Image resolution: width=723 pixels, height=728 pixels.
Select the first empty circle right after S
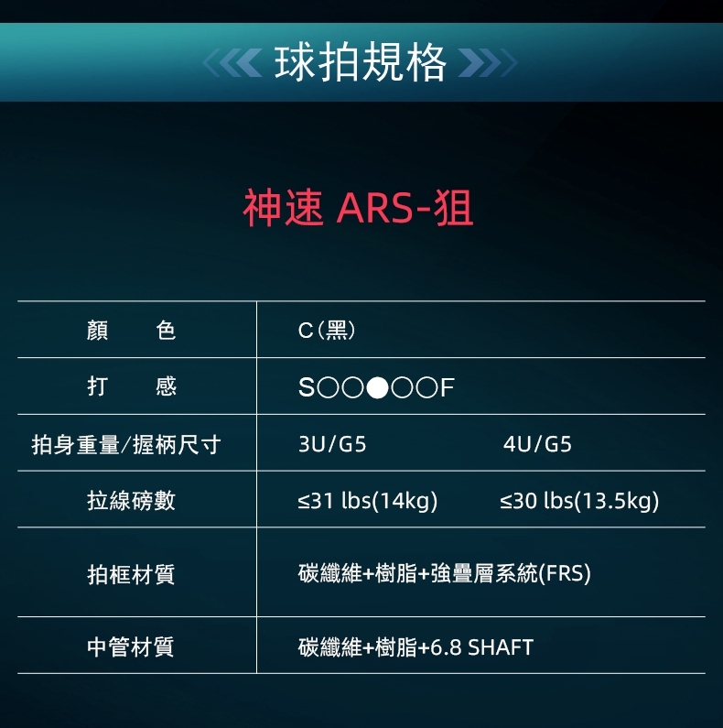pyautogui.click(x=329, y=388)
